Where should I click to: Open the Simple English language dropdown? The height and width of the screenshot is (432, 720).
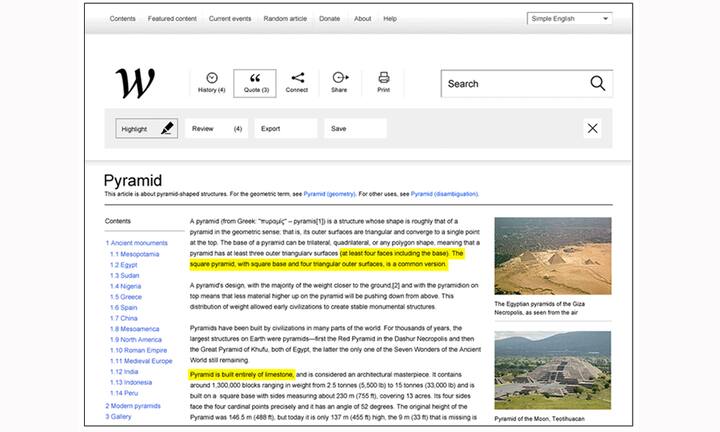tap(569, 18)
